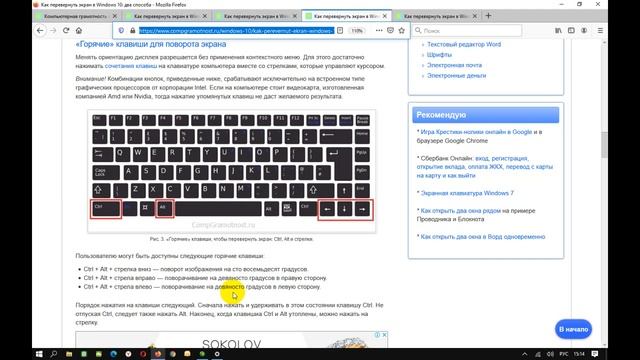Screen dimensions: 640x360
Task: Open Firefox account icon
Action: (584, 31)
